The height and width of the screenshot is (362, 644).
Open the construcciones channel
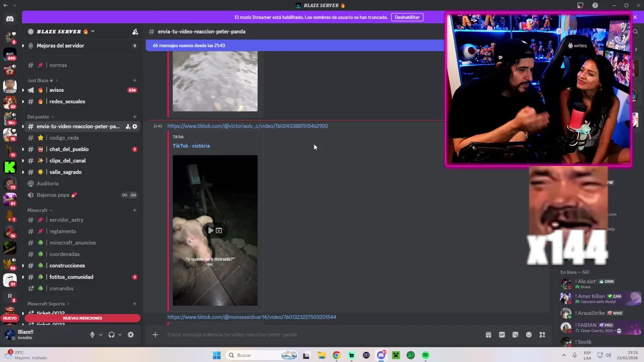point(83,265)
